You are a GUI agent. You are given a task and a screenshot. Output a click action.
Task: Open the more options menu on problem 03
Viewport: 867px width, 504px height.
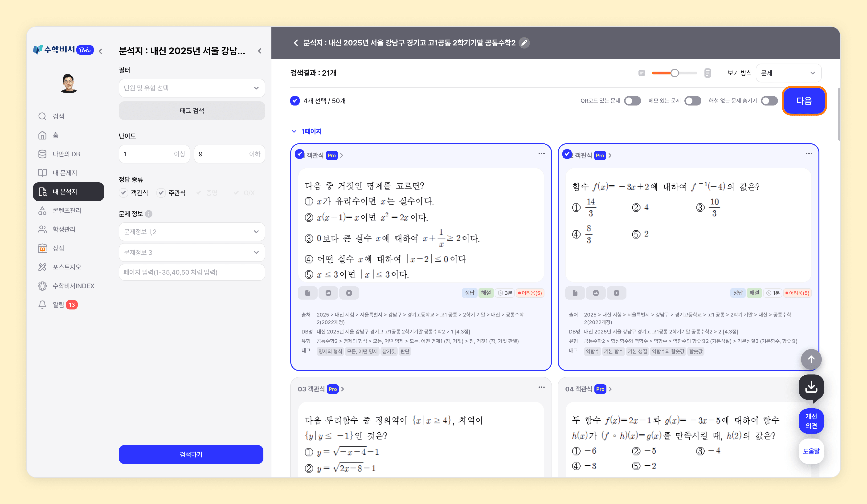point(542,387)
